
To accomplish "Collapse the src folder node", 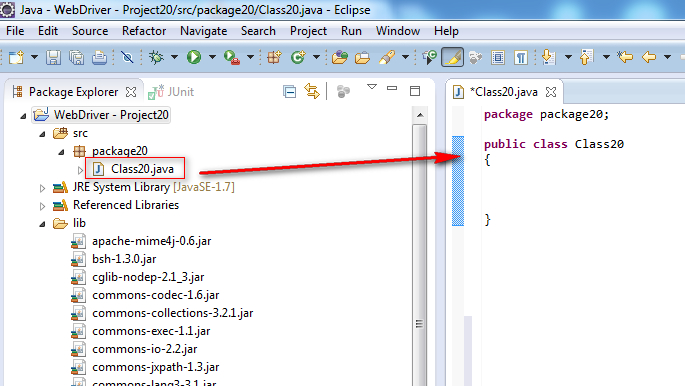I will point(42,134).
